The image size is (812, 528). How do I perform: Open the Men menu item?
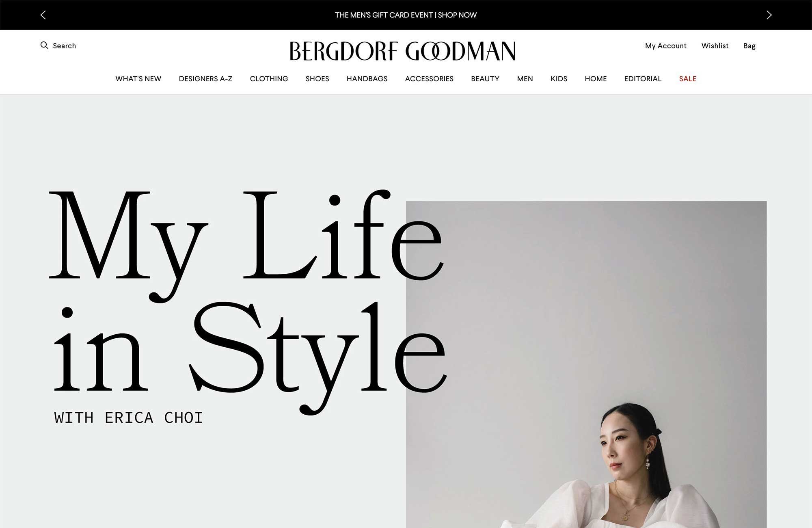pyautogui.click(x=525, y=79)
